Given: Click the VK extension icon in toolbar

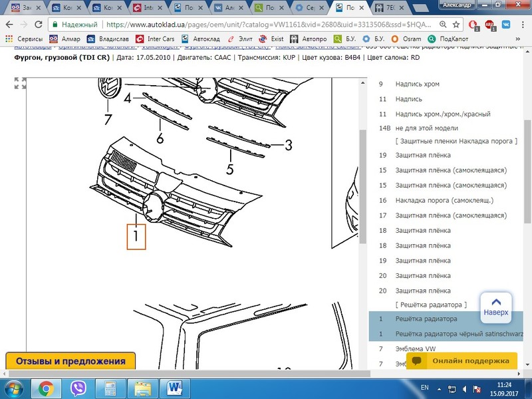Looking at the screenshot, I should (505, 25).
